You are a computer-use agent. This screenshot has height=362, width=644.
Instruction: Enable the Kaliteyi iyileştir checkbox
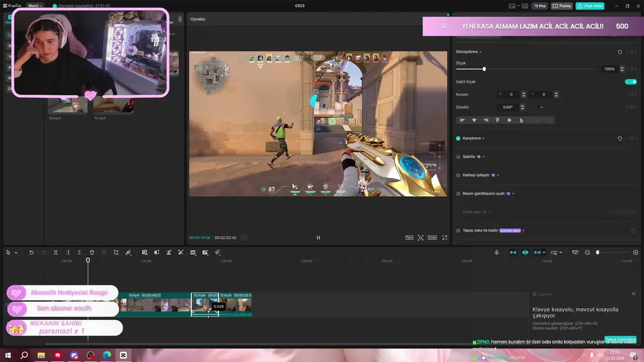point(458,175)
